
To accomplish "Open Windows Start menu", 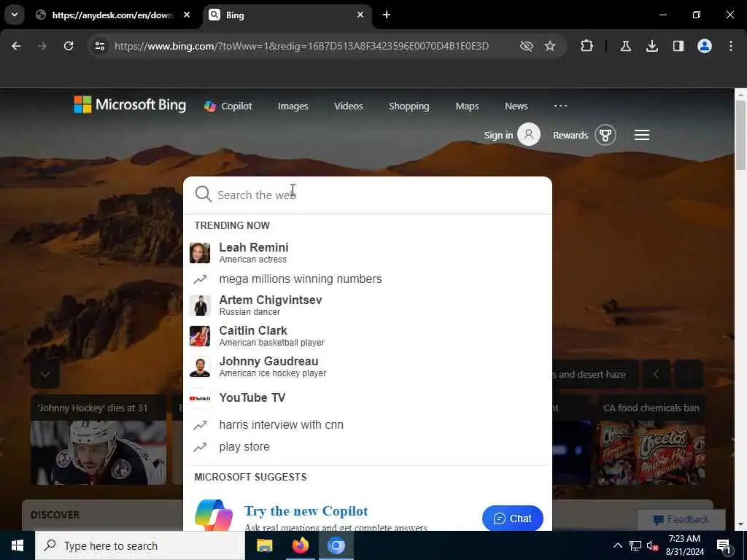I will [18, 545].
